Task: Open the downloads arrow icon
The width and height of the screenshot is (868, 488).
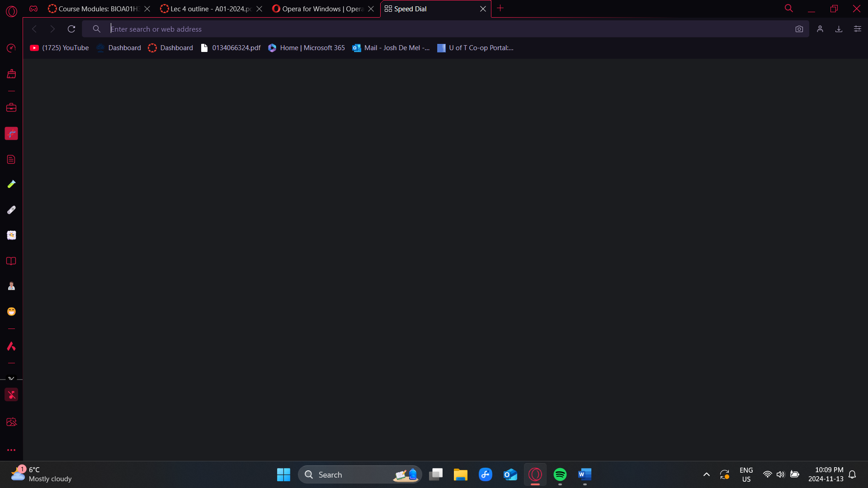Action: (839, 29)
